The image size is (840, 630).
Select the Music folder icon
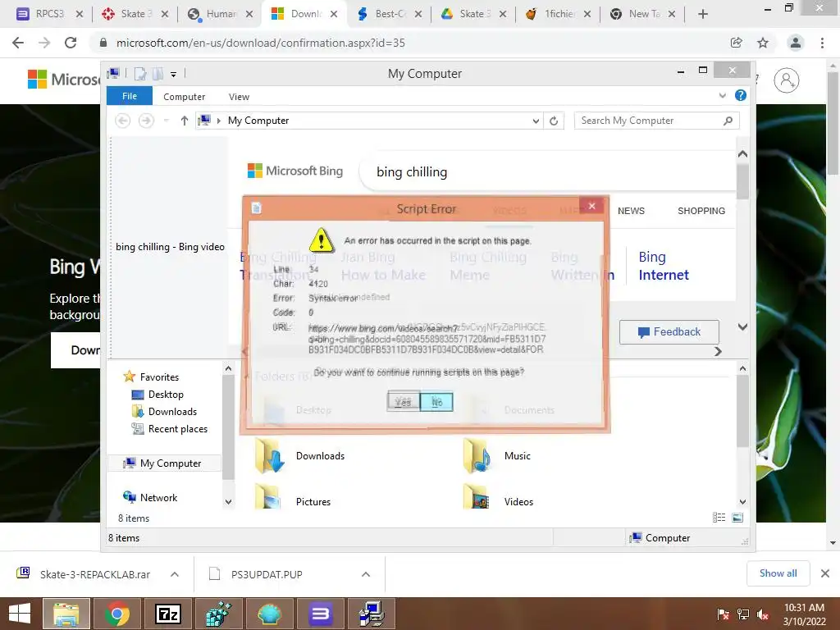coord(477,456)
